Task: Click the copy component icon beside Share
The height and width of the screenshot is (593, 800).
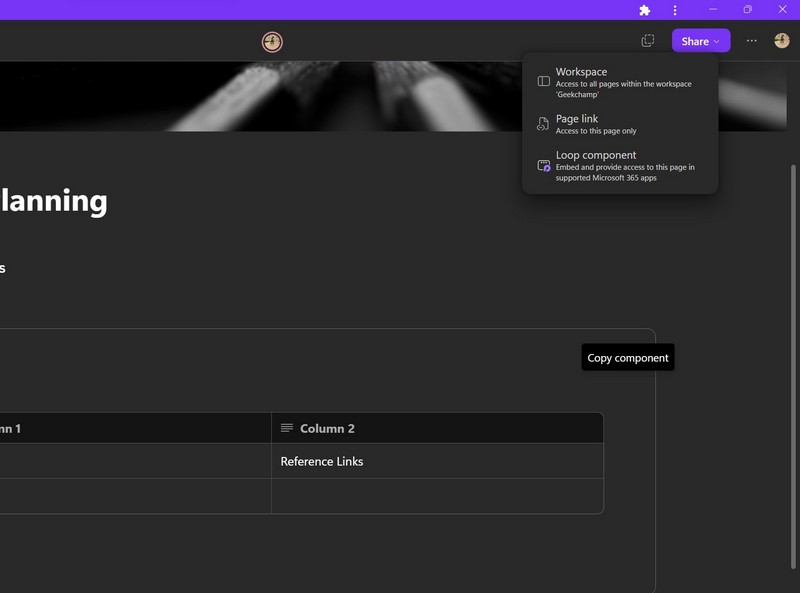Action: click(648, 41)
